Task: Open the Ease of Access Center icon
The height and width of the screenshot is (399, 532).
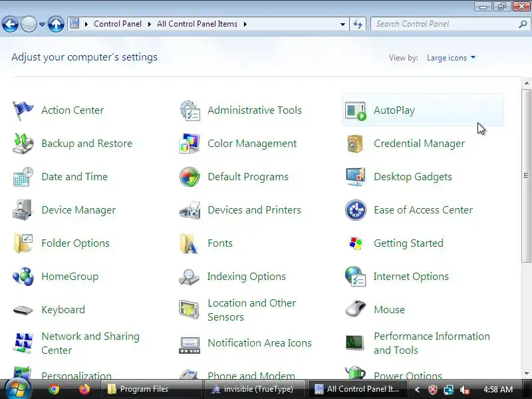Action: [356, 210]
